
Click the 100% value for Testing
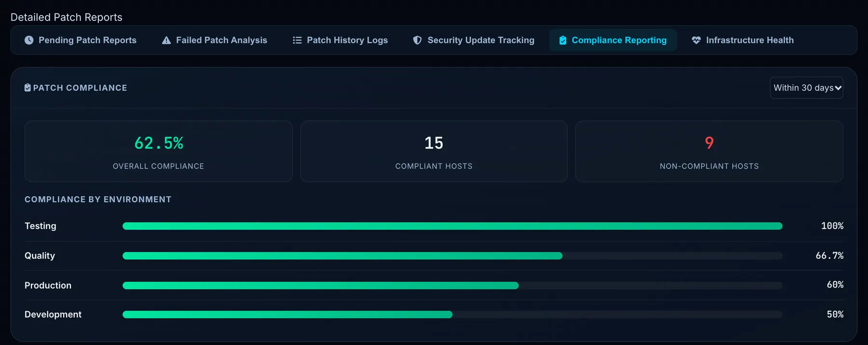tap(832, 226)
